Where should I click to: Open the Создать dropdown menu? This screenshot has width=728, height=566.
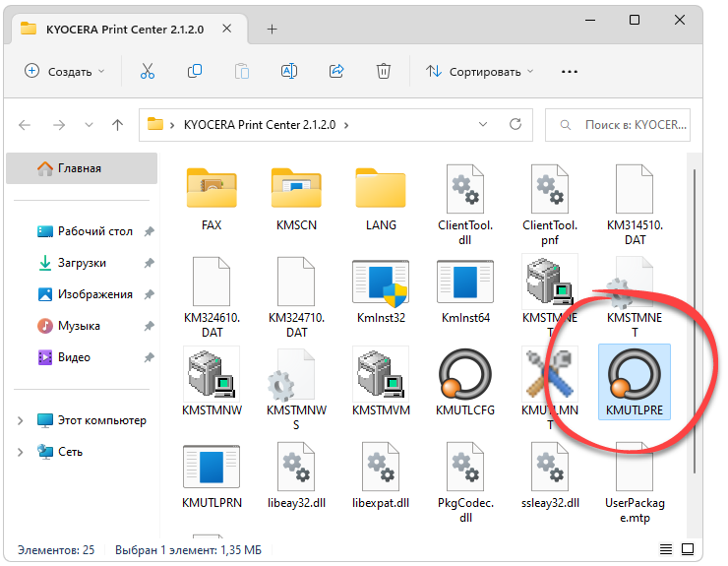[59, 71]
